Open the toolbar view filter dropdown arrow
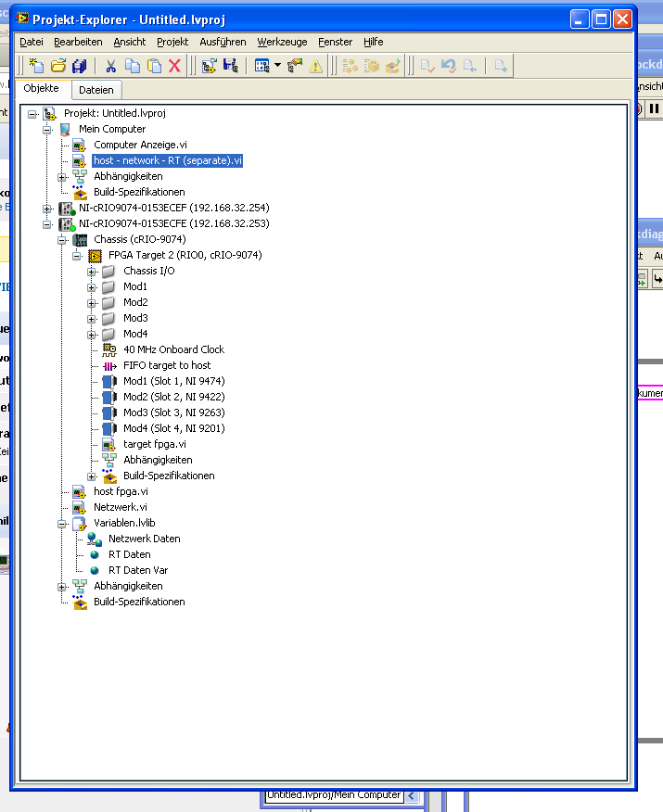Viewport: 663px width, 812px height. click(x=276, y=66)
